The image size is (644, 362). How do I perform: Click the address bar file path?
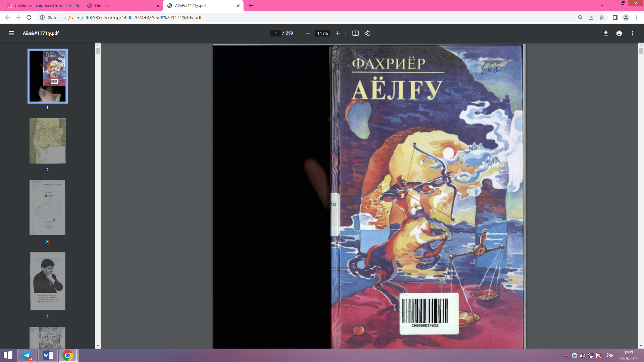click(133, 17)
